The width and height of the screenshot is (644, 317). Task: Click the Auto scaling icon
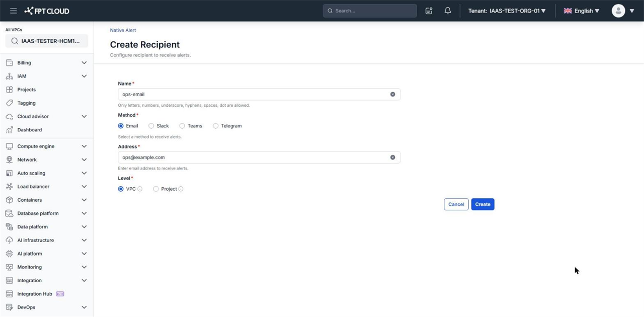pyautogui.click(x=9, y=173)
